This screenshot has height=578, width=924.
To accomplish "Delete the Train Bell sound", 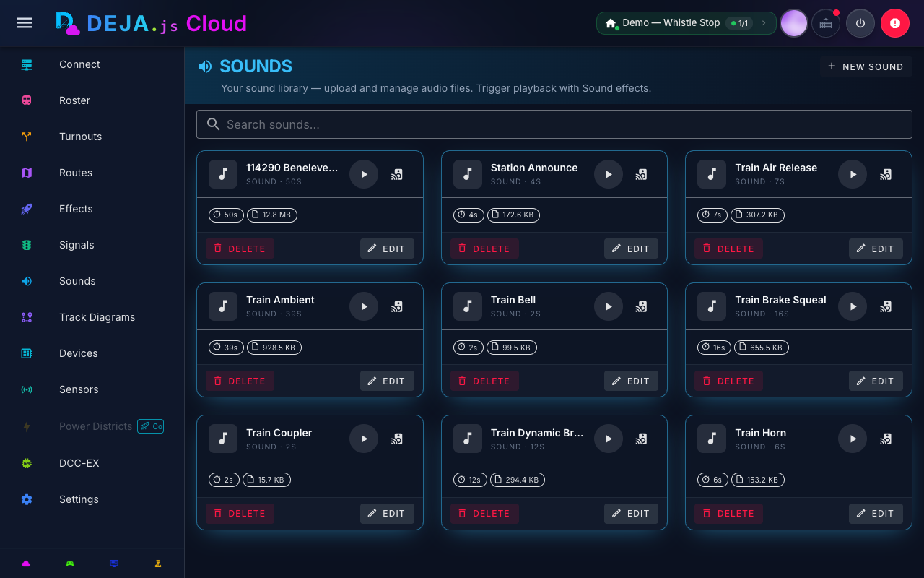I will pyautogui.click(x=484, y=381).
